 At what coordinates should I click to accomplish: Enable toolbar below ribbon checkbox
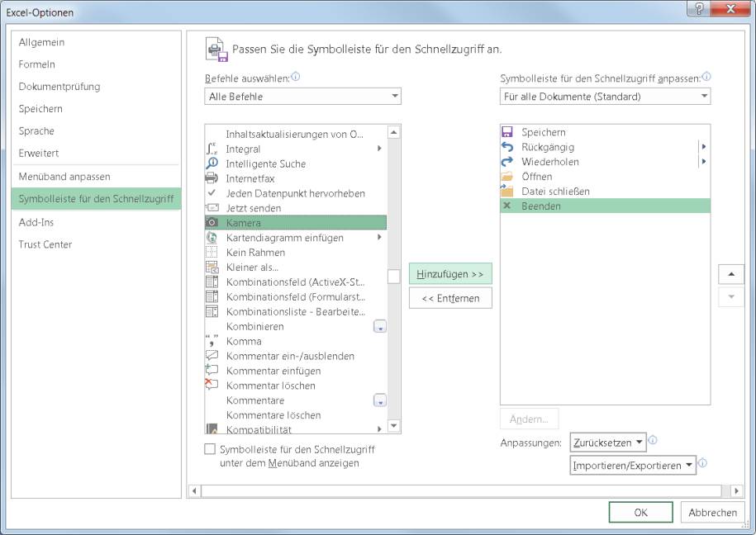211,449
